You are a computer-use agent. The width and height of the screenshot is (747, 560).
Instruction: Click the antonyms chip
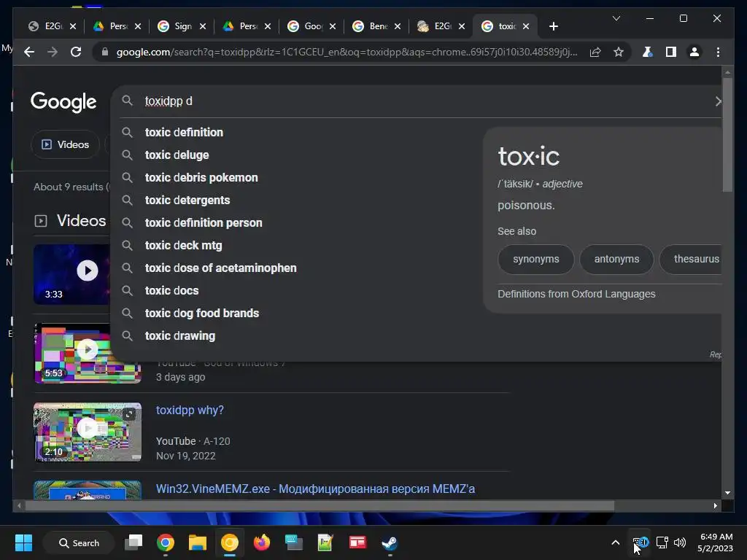click(x=616, y=259)
